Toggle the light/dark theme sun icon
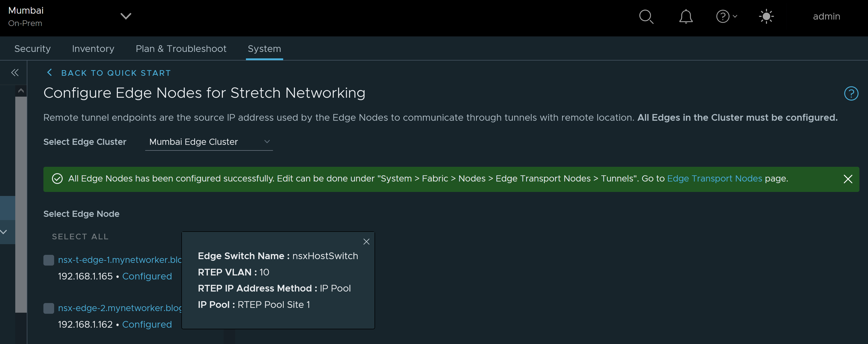This screenshot has width=868, height=344. (x=766, y=17)
